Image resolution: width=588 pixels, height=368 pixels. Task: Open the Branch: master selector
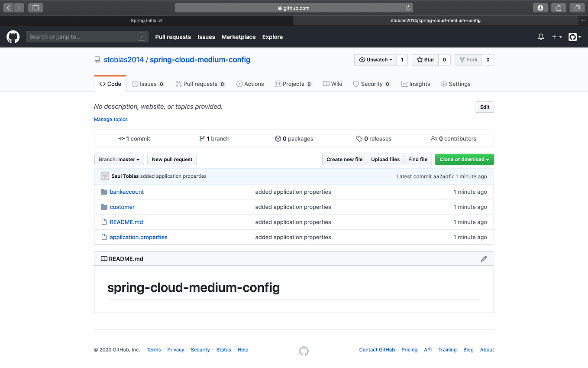[119, 159]
